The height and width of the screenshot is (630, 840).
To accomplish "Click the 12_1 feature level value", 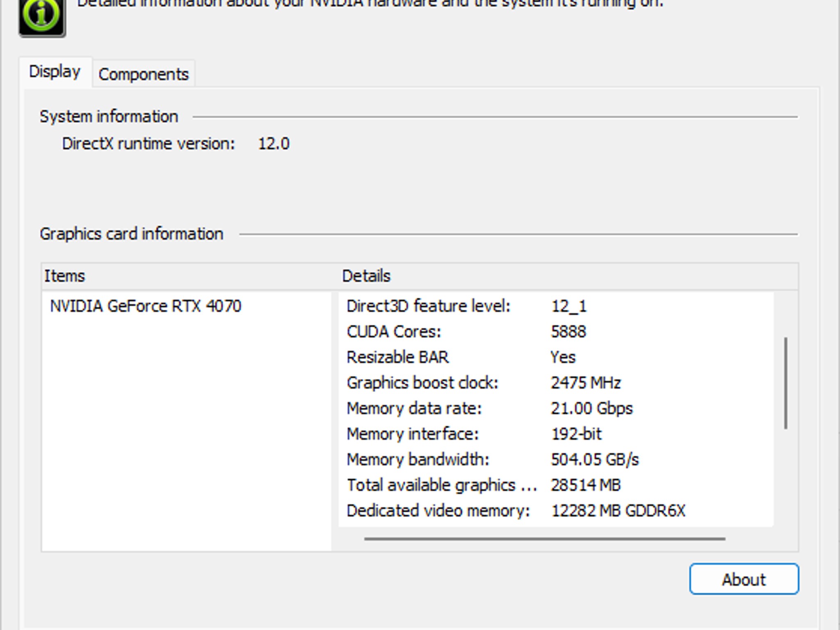I will coord(569,306).
